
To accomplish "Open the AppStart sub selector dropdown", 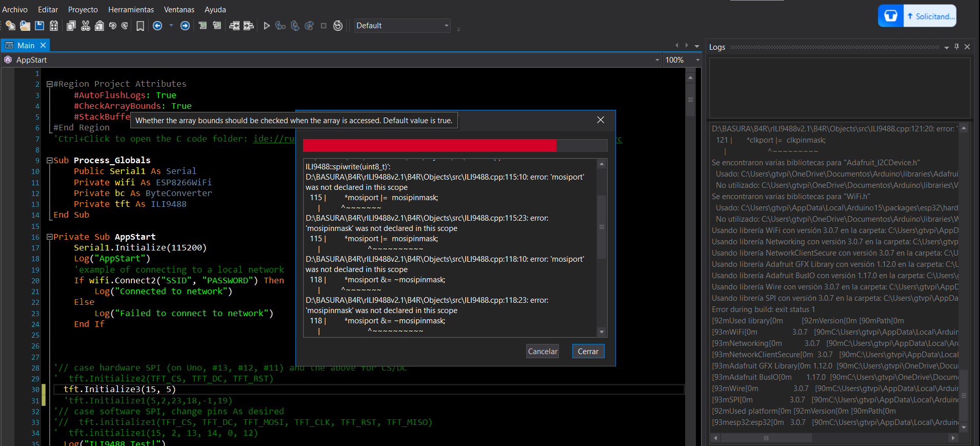I will (x=657, y=60).
